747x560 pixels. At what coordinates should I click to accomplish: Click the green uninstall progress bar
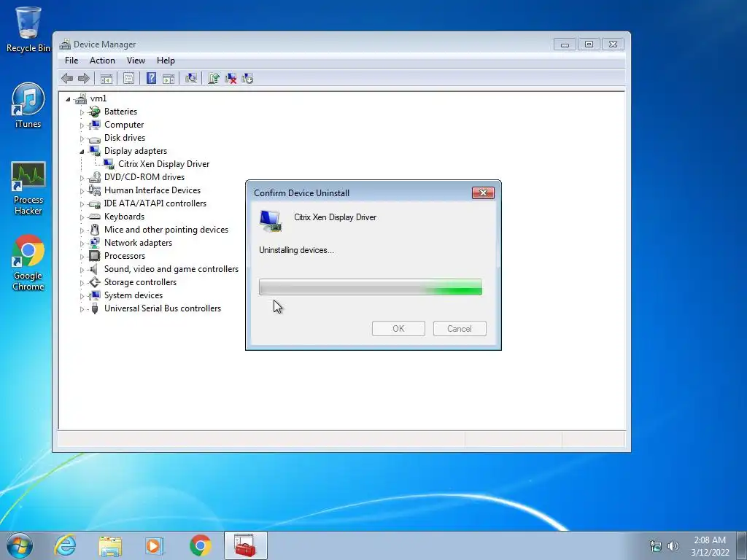pyautogui.click(x=371, y=287)
